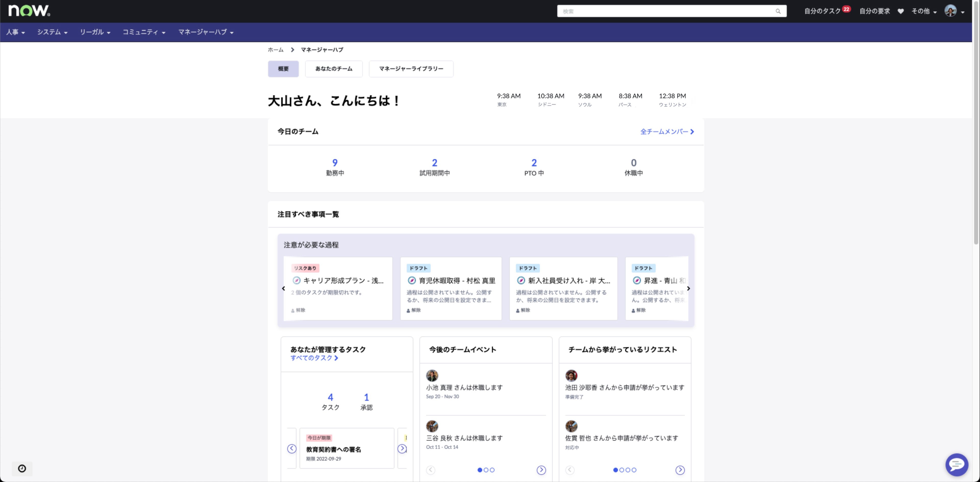Switch to the あなたのチーム tab

coord(334,69)
